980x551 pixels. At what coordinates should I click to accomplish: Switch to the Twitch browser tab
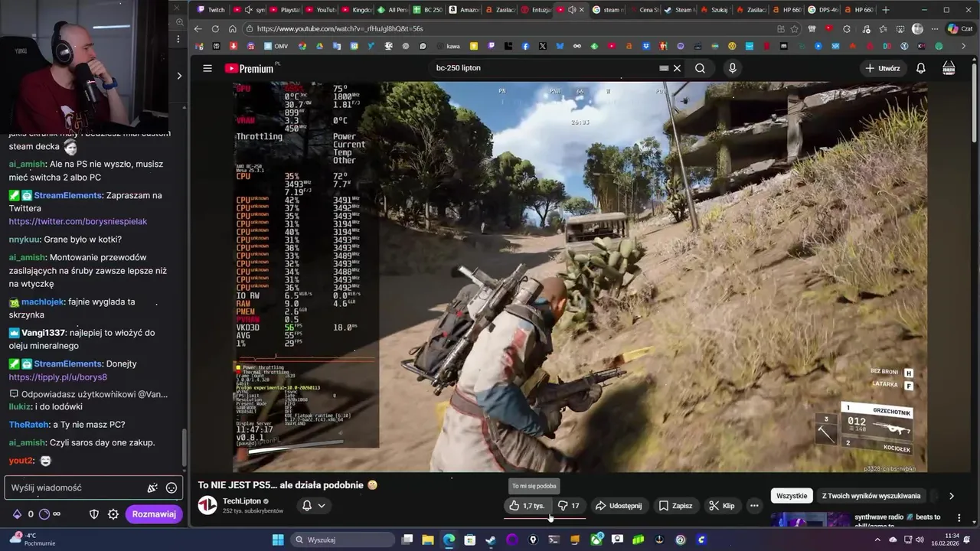pos(211,10)
